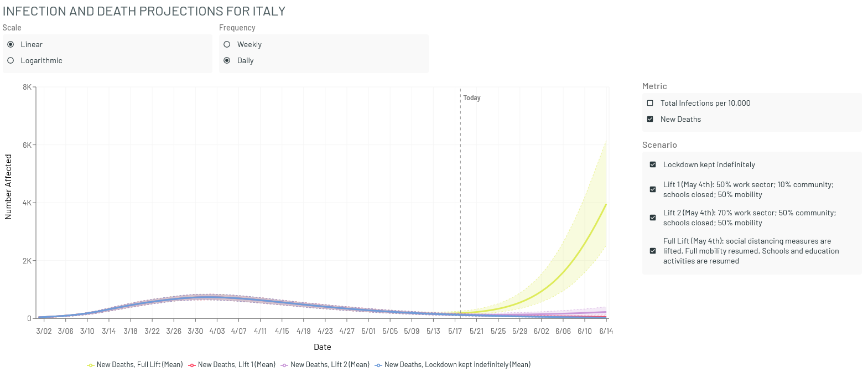
Task: Uncheck the Lift 1 scenario checkbox
Action: pos(653,189)
